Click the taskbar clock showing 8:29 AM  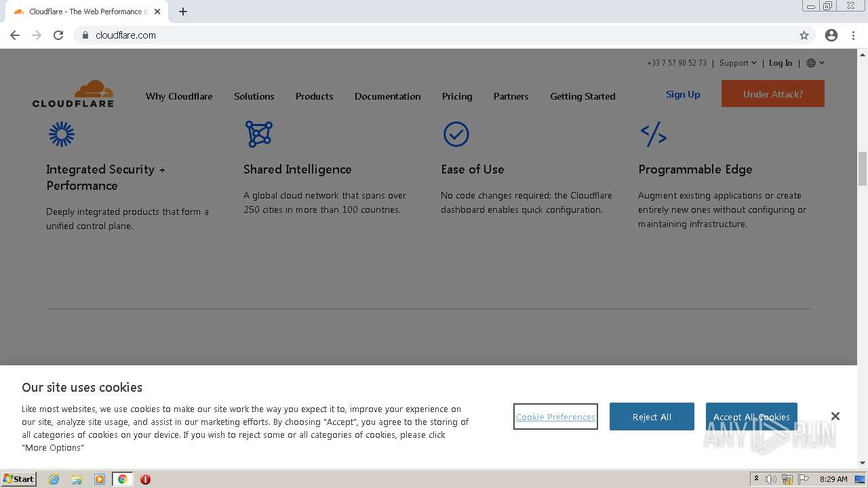point(833,479)
